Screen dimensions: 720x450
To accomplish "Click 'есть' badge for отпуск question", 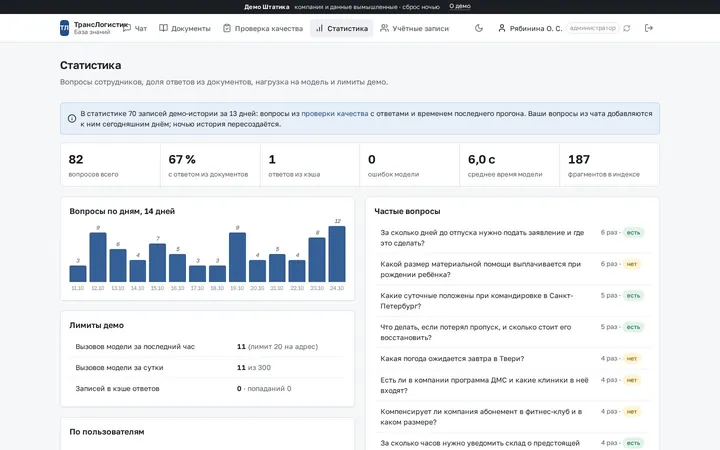I will point(633,233).
